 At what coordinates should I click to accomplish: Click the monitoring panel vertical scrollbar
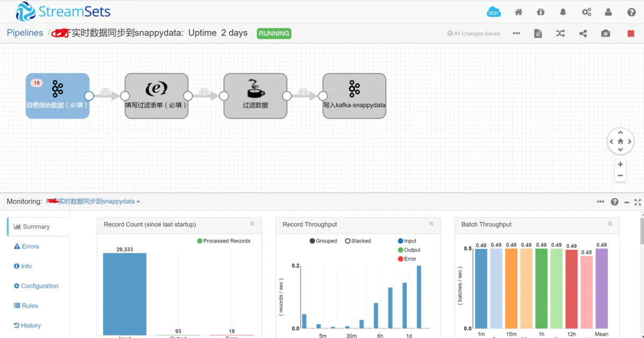[642, 231]
